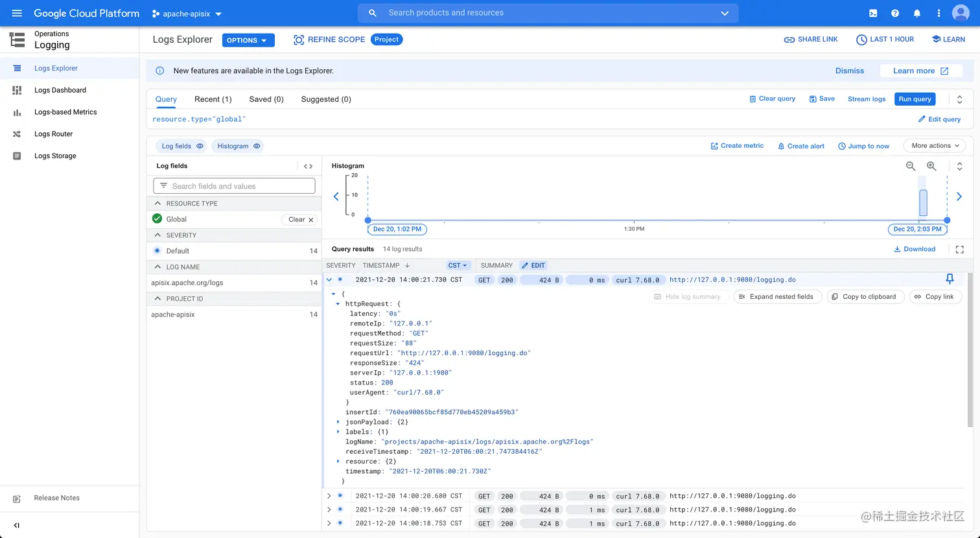
Task: Click the Logging product icon
Action: click(17, 40)
